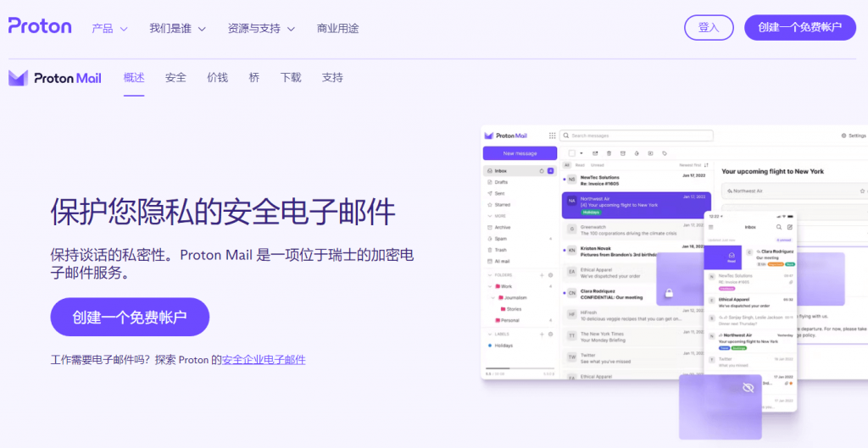
Task: Select the Unread filter above the message list
Action: tap(598, 165)
